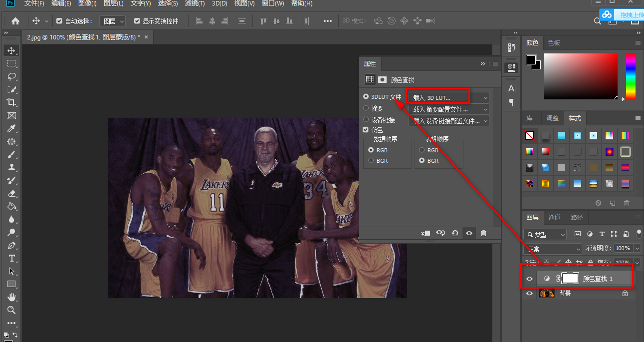Open the 正常 blend mode dropdown
This screenshot has width=644, height=342.
coord(553,248)
